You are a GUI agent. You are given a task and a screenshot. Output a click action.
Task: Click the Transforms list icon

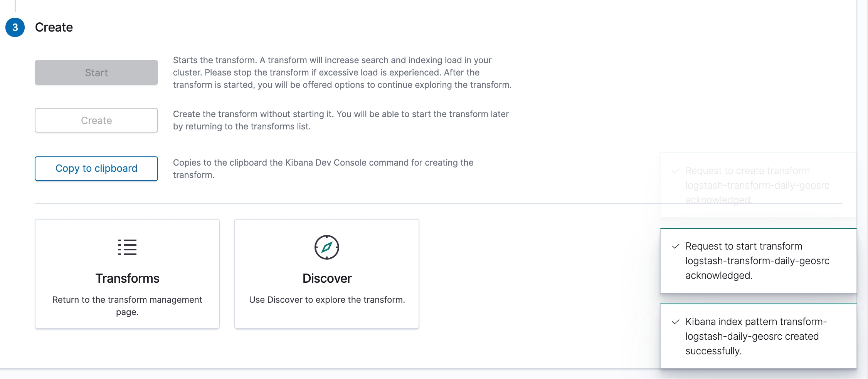click(x=127, y=247)
